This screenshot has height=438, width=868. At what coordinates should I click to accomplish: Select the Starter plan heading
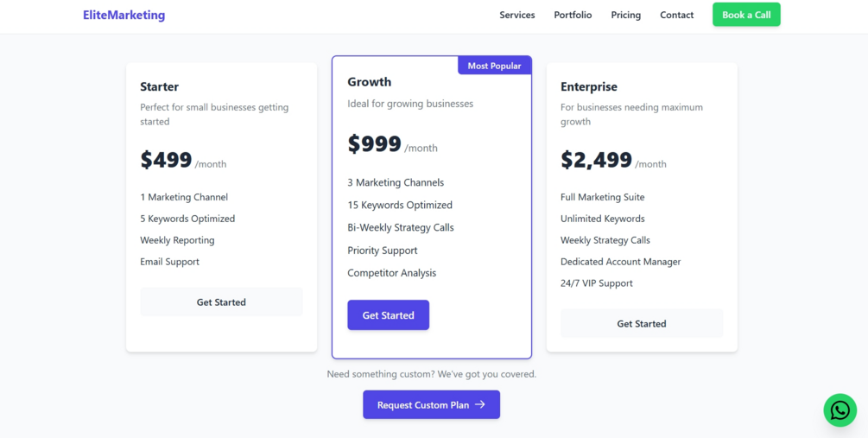click(x=160, y=86)
